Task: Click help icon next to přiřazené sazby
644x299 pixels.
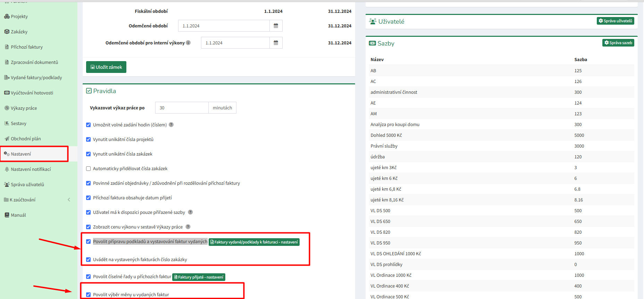Action: coord(190,212)
